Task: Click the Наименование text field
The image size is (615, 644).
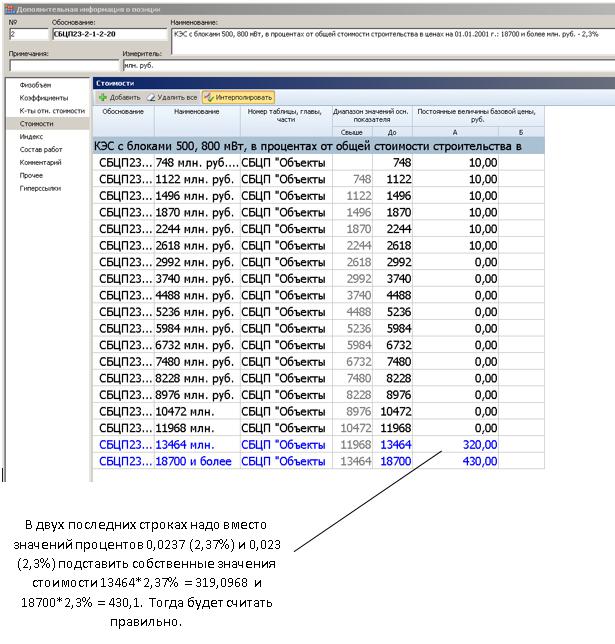Action: click(x=393, y=41)
